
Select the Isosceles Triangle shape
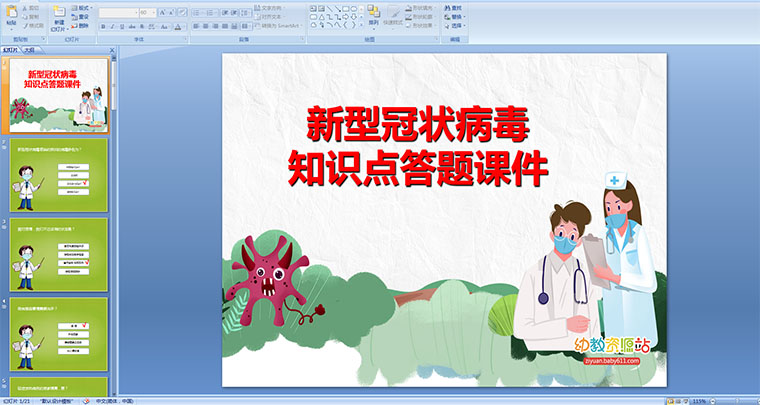click(x=322, y=17)
